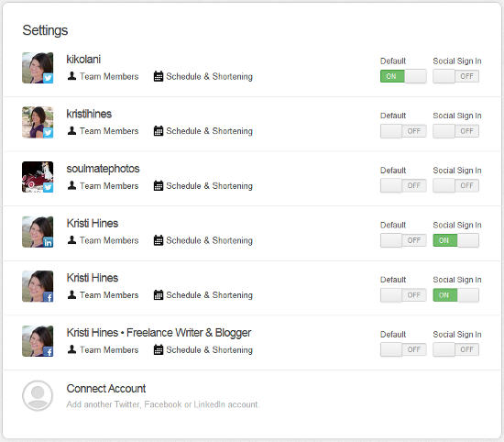Viewport: 504px width, 442px height.
Task: Toggle Social Sign In for soulmatephotos
Action: point(455,185)
